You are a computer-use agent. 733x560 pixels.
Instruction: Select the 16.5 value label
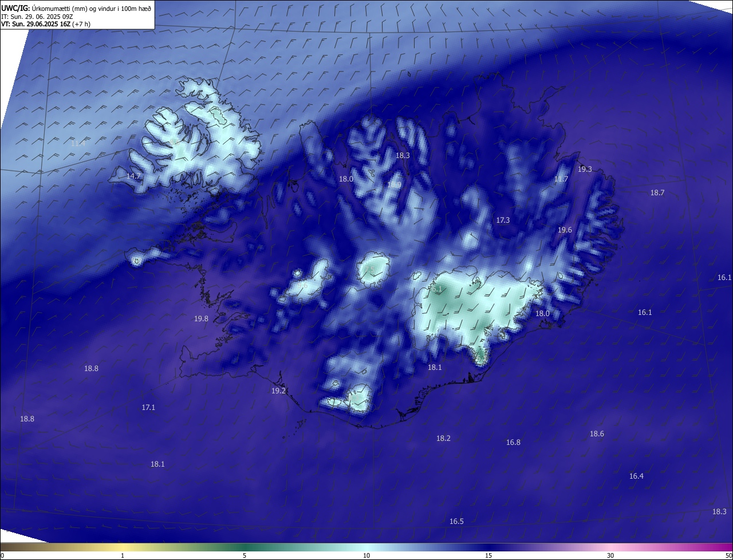click(456, 521)
